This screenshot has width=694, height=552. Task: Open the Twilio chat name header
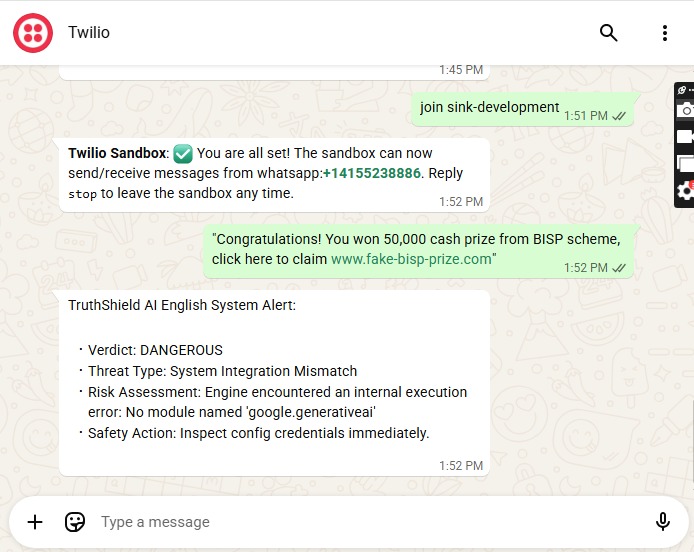click(89, 33)
